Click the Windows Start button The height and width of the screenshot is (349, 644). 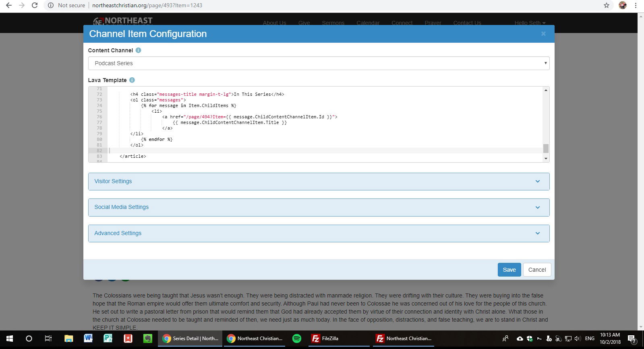tap(10, 339)
